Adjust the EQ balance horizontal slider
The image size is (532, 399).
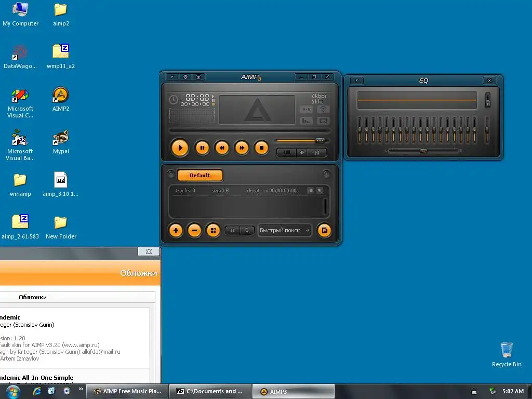423,151
